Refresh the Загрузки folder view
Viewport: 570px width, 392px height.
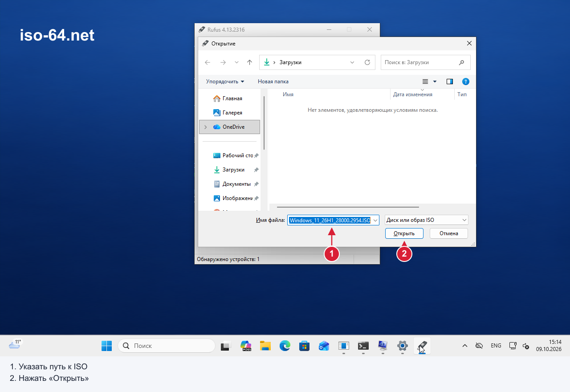click(x=367, y=62)
